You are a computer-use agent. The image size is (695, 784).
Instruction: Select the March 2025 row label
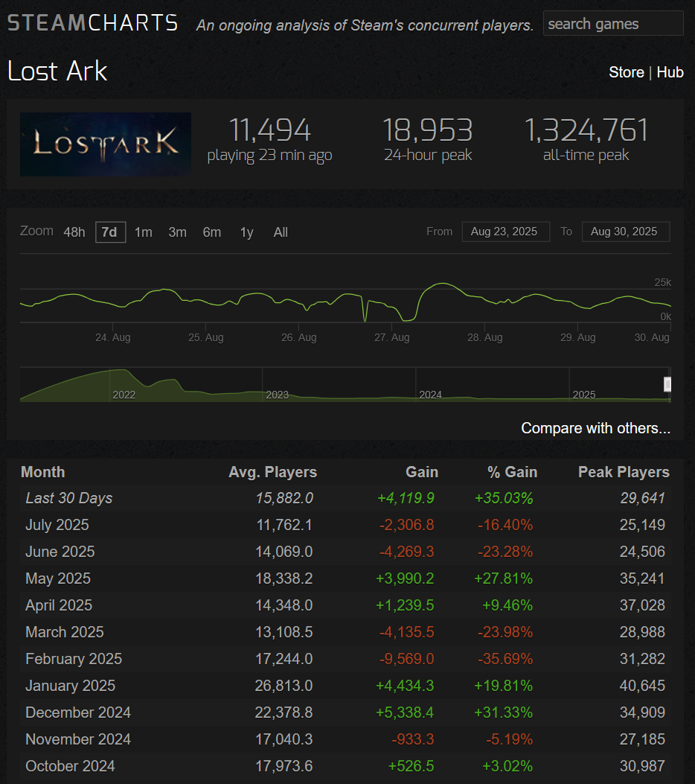click(x=65, y=632)
